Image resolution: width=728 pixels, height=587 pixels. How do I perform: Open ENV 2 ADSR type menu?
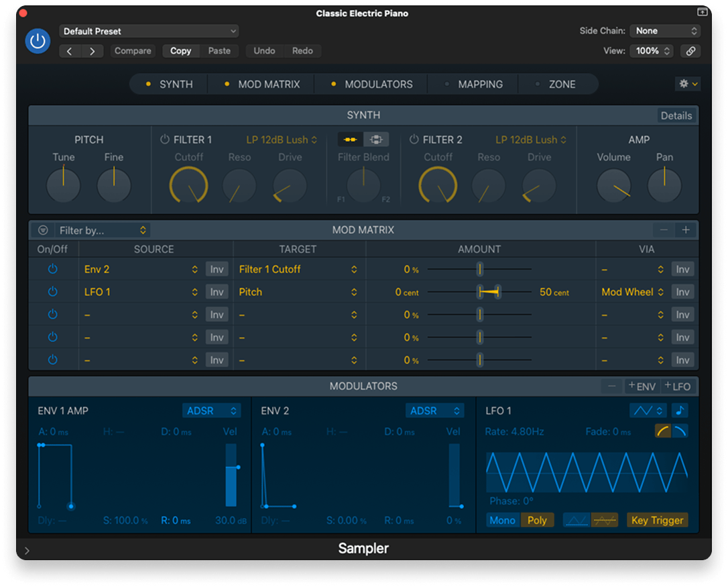pyautogui.click(x=434, y=411)
